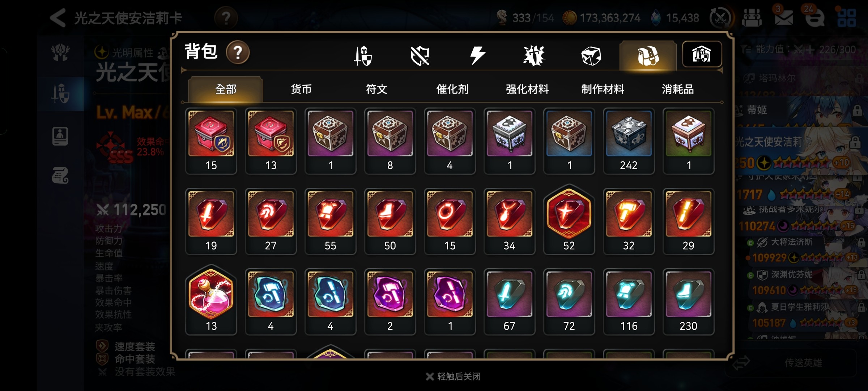This screenshot has width=868, height=391.
Task: Select the sword and shield equipment icon
Action: pyautogui.click(x=363, y=56)
